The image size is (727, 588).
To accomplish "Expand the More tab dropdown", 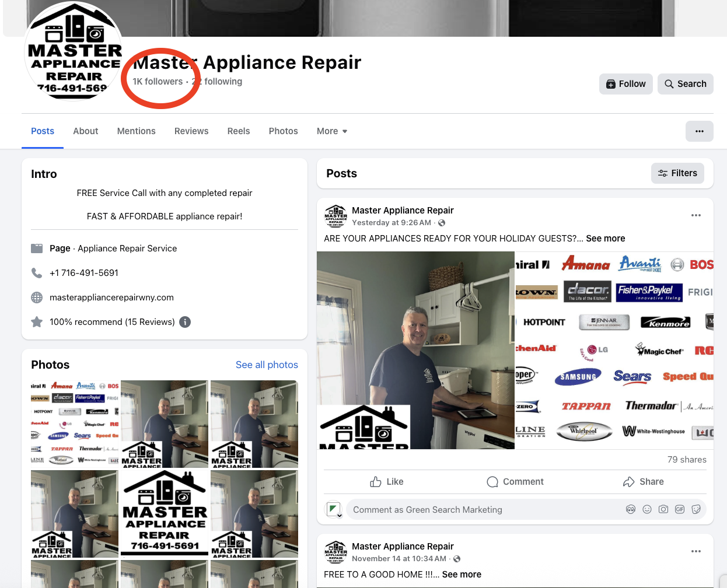I will 332,131.
